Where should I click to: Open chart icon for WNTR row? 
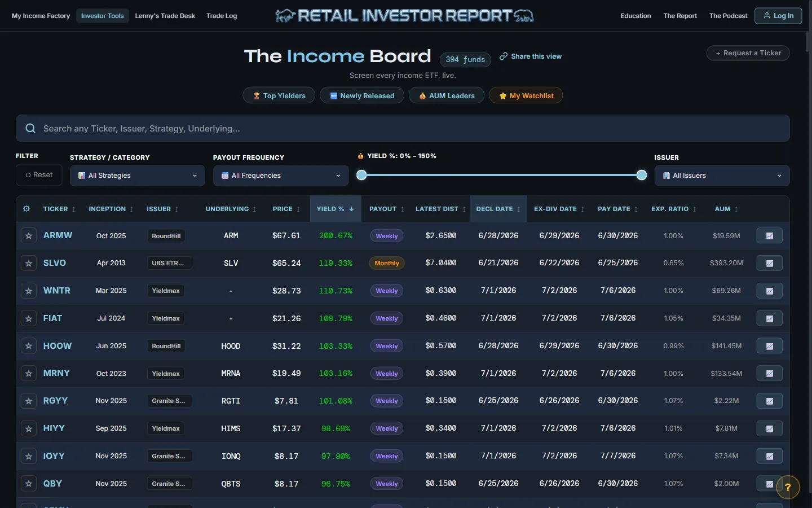click(x=769, y=291)
